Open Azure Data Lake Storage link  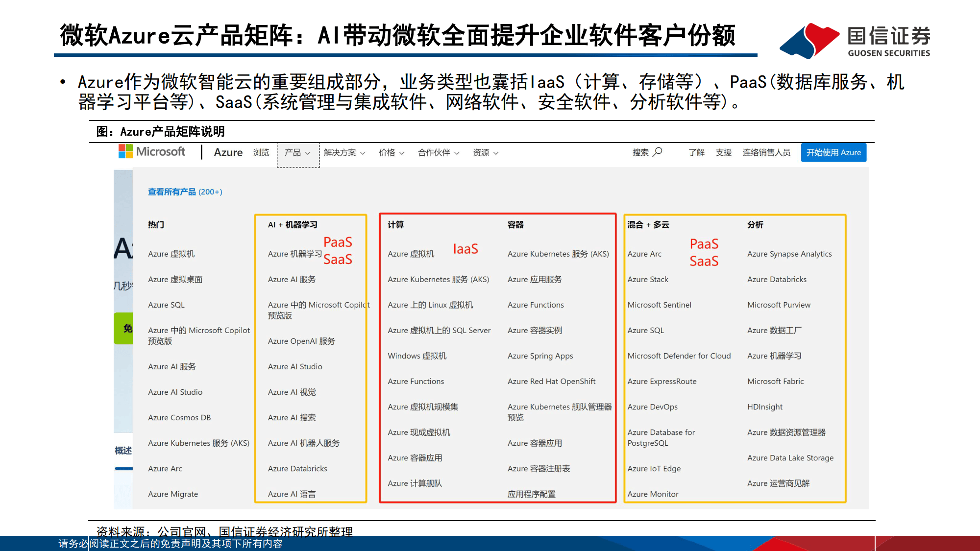tap(790, 458)
